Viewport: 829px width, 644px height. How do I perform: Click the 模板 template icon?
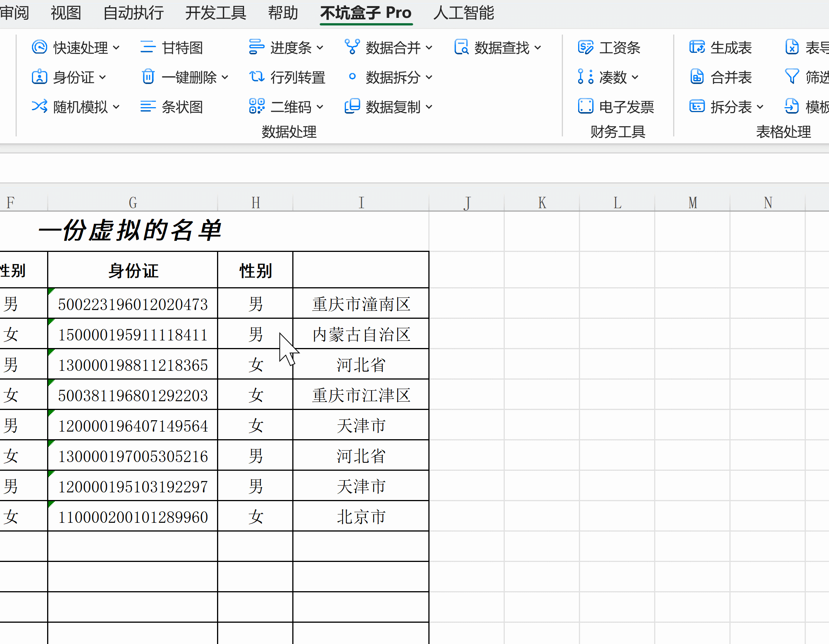coord(792,107)
